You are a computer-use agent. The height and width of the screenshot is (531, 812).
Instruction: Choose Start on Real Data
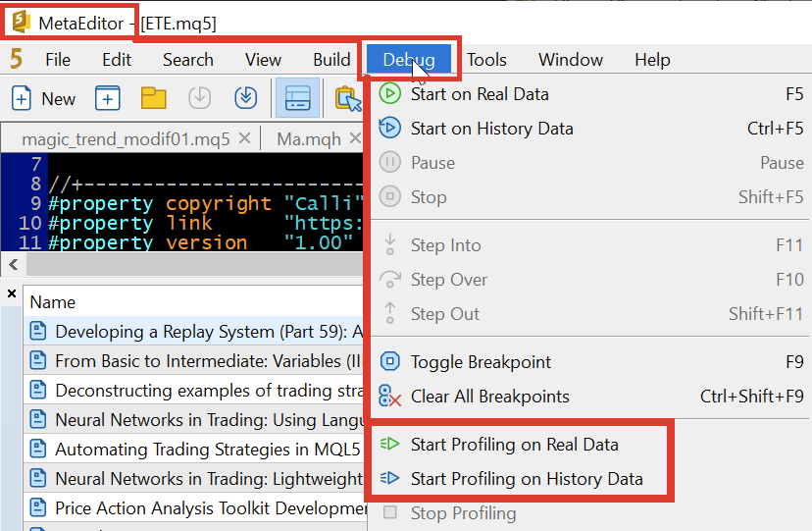click(x=590, y=94)
